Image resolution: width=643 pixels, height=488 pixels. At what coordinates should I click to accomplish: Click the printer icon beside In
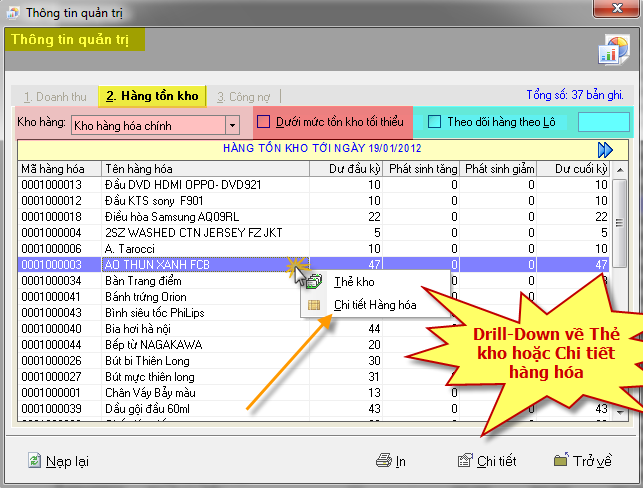(x=383, y=461)
